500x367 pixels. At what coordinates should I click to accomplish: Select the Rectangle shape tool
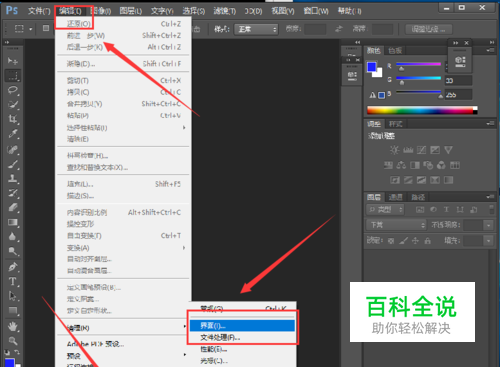(13, 311)
